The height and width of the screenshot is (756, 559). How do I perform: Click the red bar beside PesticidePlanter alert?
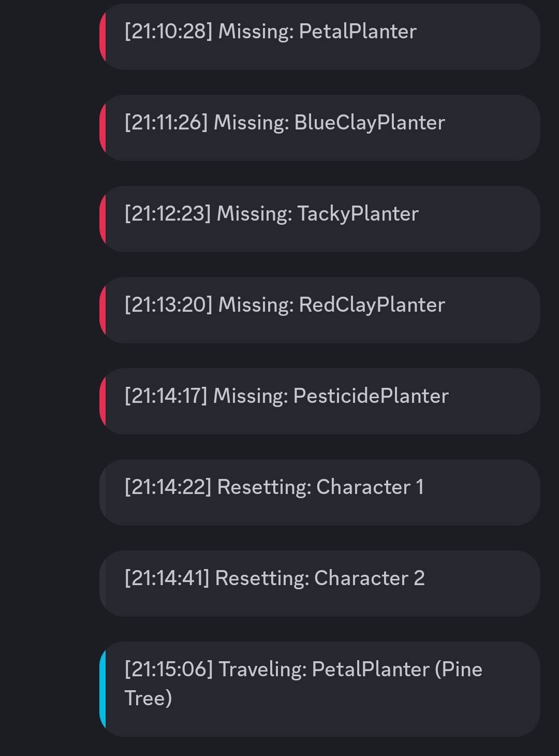[104, 401]
